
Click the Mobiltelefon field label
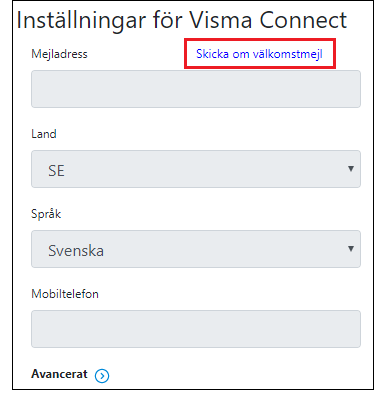click(x=65, y=294)
